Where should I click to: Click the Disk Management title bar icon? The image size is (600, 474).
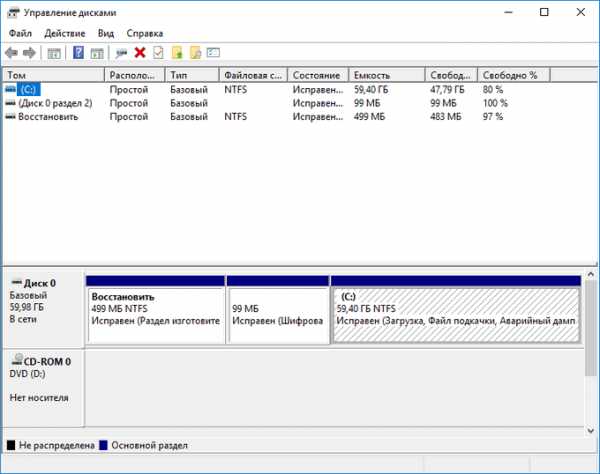click(x=13, y=13)
